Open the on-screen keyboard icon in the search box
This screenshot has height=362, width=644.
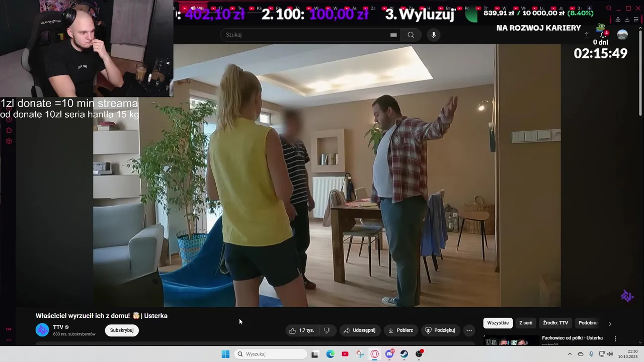(393, 35)
